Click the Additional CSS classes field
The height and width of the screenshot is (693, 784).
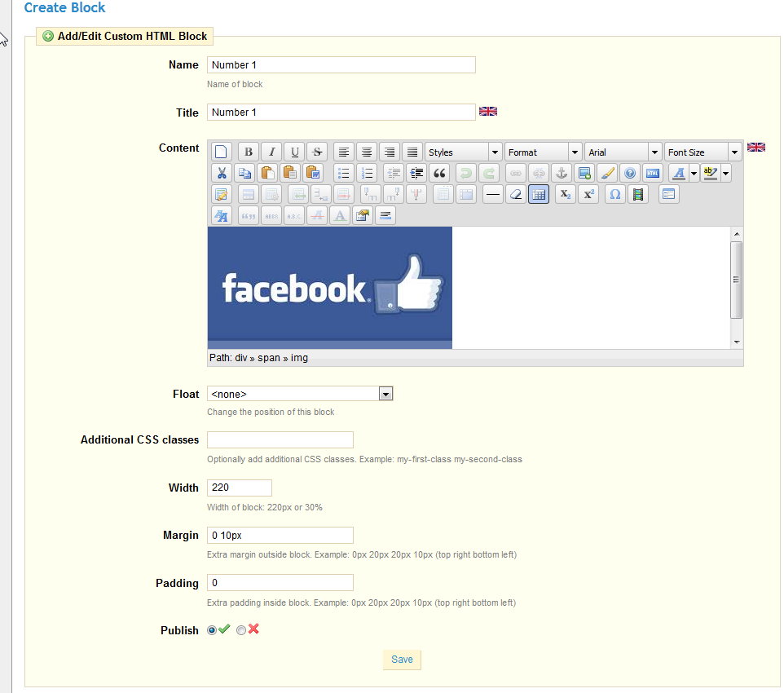280,439
